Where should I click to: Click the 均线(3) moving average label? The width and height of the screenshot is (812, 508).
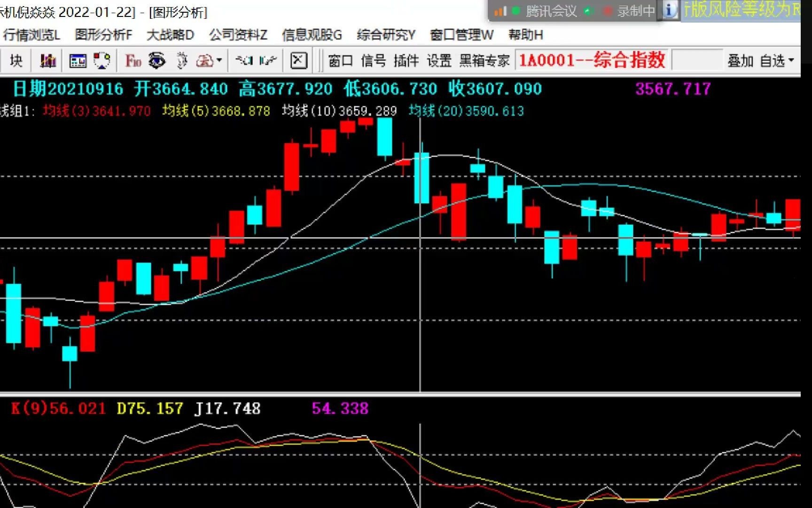[x=96, y=111]
